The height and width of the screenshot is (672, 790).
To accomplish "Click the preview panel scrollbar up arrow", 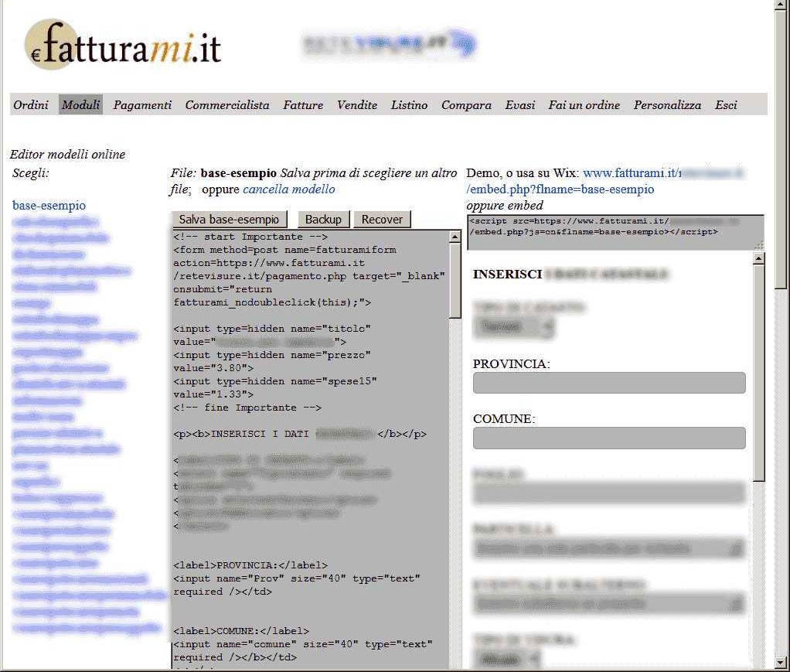I will pos(759,259).
